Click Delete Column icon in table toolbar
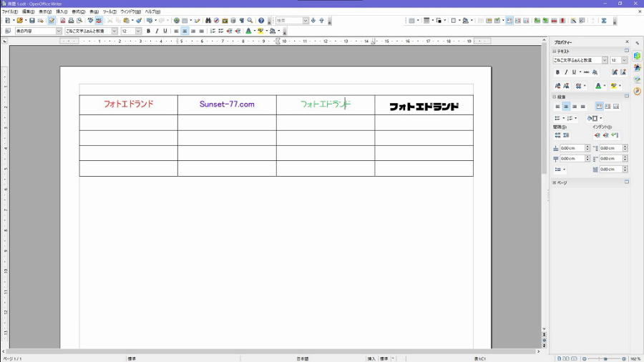The image size is (644, 362). (x=562, y=21)
